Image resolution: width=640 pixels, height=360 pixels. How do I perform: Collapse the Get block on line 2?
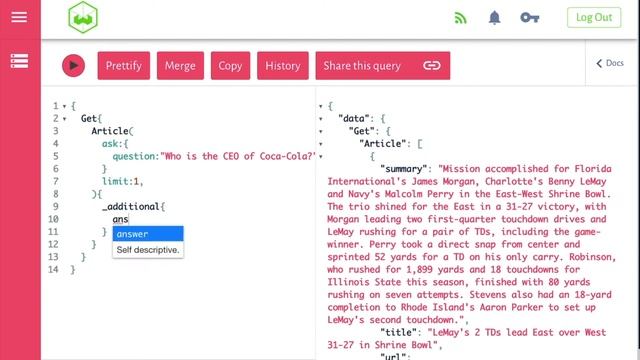point(64,119)
